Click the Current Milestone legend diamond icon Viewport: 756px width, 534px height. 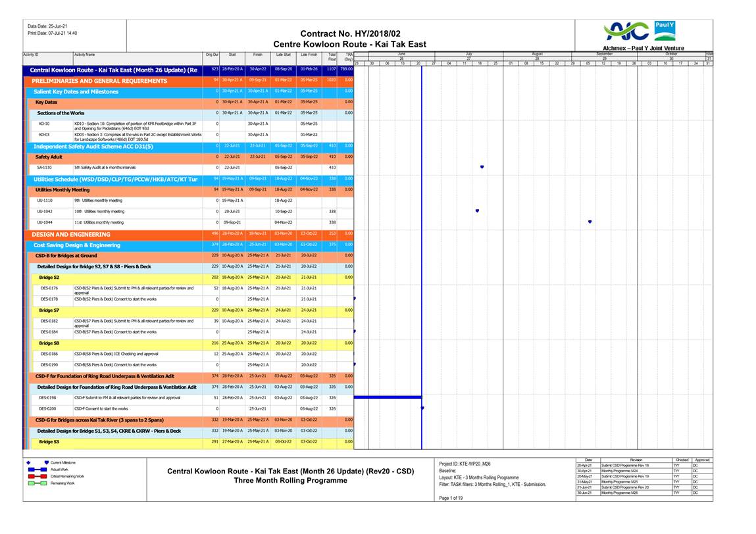click(28, 462)
